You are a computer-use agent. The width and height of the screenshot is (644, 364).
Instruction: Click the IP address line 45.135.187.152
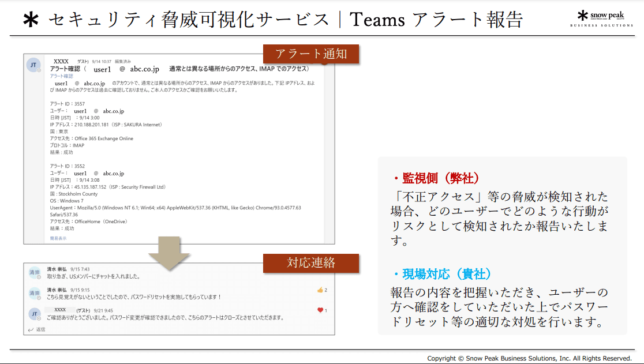click(x=107, y=187)
